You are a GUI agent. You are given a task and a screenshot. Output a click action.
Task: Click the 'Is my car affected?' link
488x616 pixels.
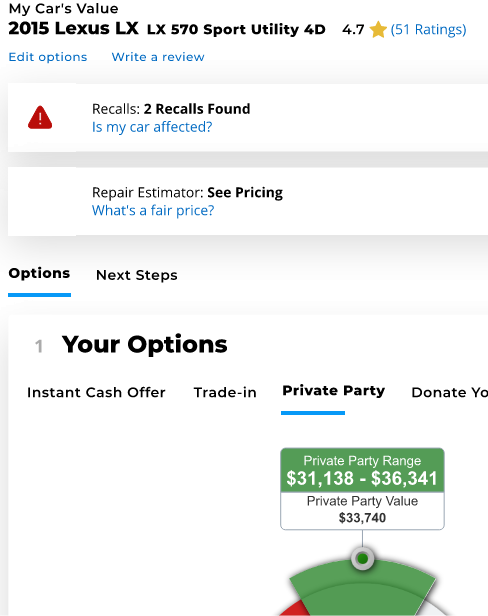tap(152, 127)
